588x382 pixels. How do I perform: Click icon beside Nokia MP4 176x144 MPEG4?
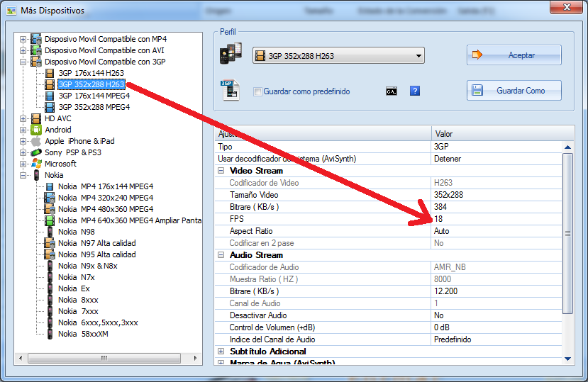point(50,186)
